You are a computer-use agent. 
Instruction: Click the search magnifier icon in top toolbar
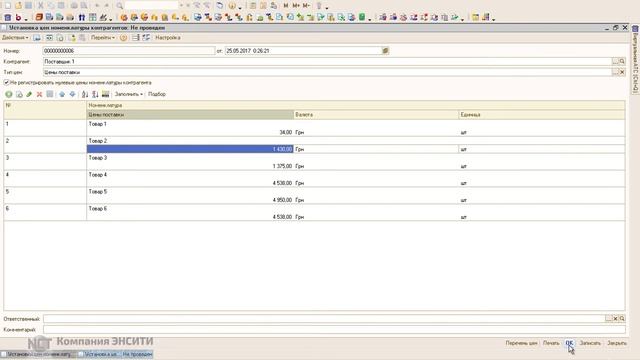[120, 6]
